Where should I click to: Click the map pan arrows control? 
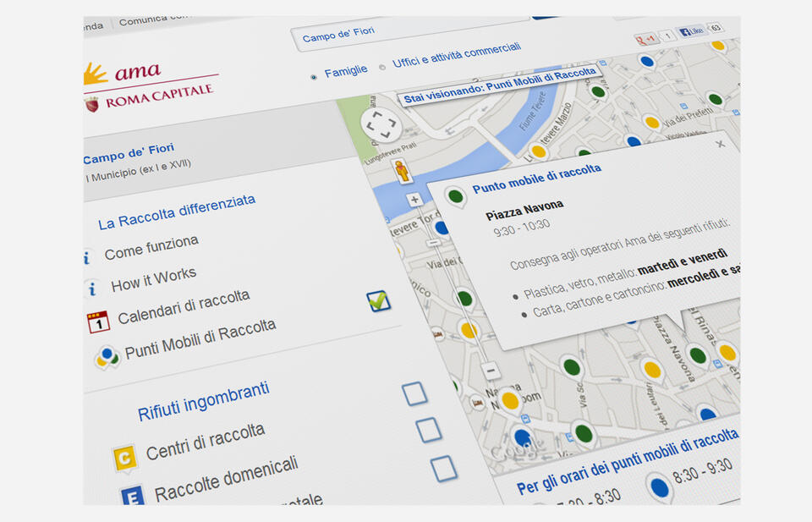[x=381, y=125]
